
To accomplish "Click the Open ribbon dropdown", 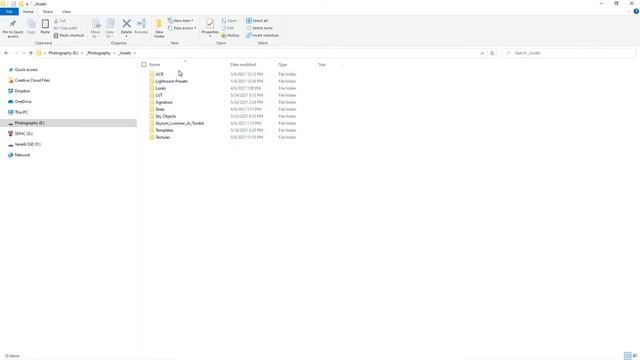I will 230,20.
